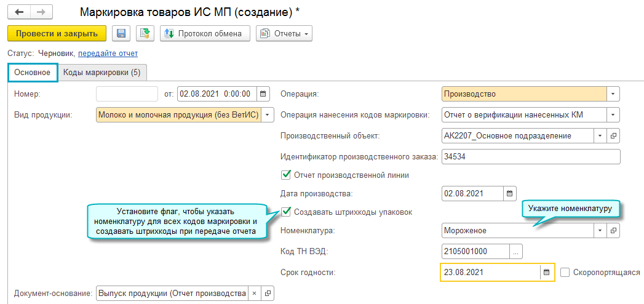644x304 pixels.
Task: Follow the передайте отчет link
Action: tap(108, 54)
